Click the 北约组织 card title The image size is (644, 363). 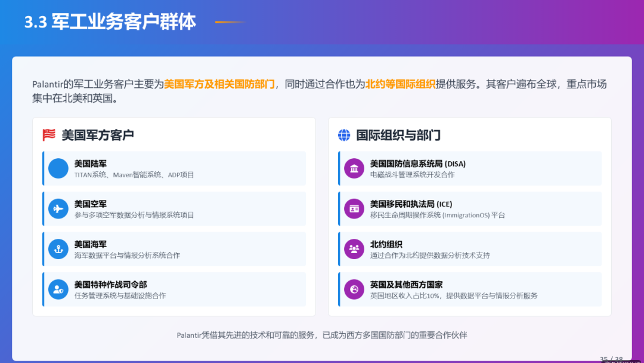pyautogui.click(x=386, y=244)
